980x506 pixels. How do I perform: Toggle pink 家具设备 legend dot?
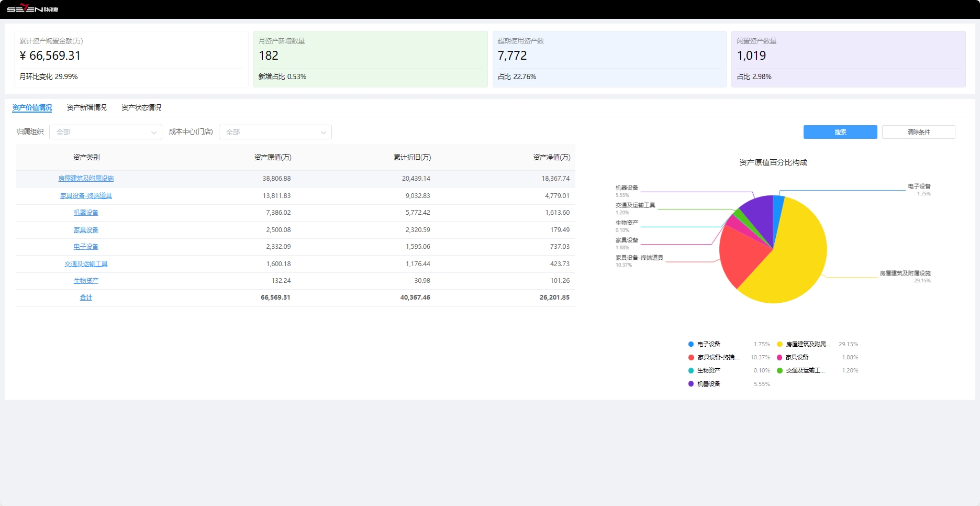tap(779, 357)
